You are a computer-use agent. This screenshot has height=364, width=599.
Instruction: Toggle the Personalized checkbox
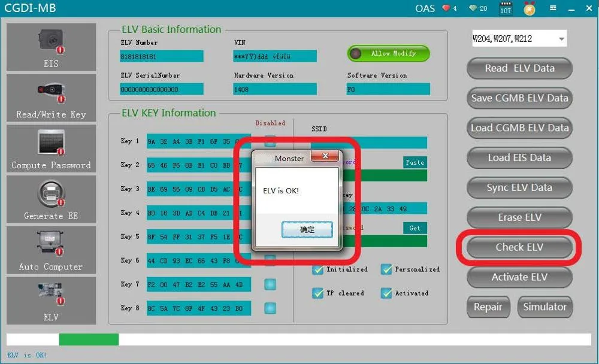(386, 269)
